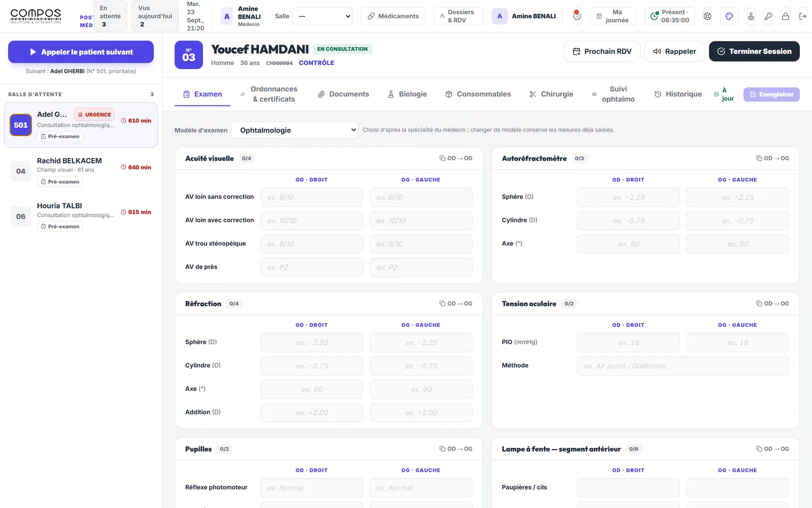Copy OD to OG in Lampe à fente

pos(772,449)
